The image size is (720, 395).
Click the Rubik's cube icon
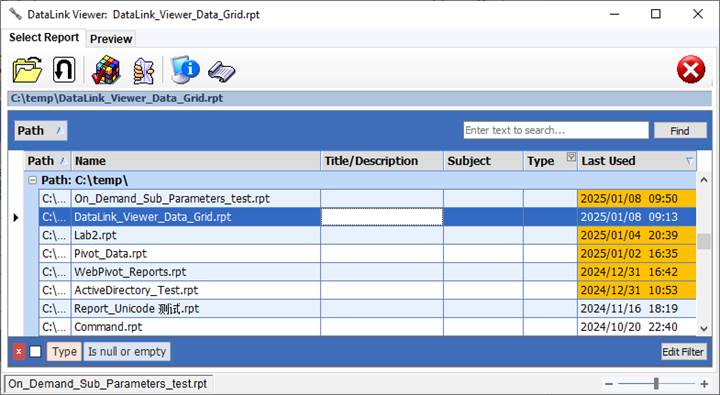coord(106,70)
